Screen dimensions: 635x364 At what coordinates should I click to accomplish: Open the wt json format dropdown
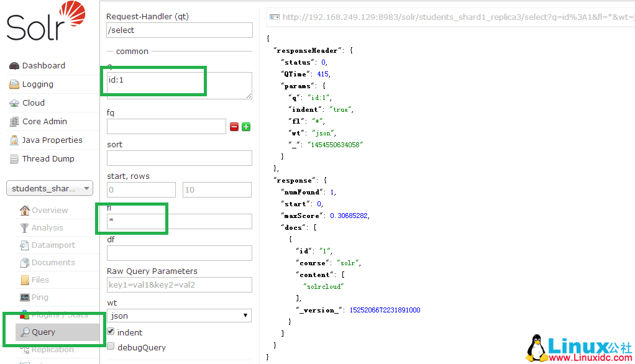point(179,316)
